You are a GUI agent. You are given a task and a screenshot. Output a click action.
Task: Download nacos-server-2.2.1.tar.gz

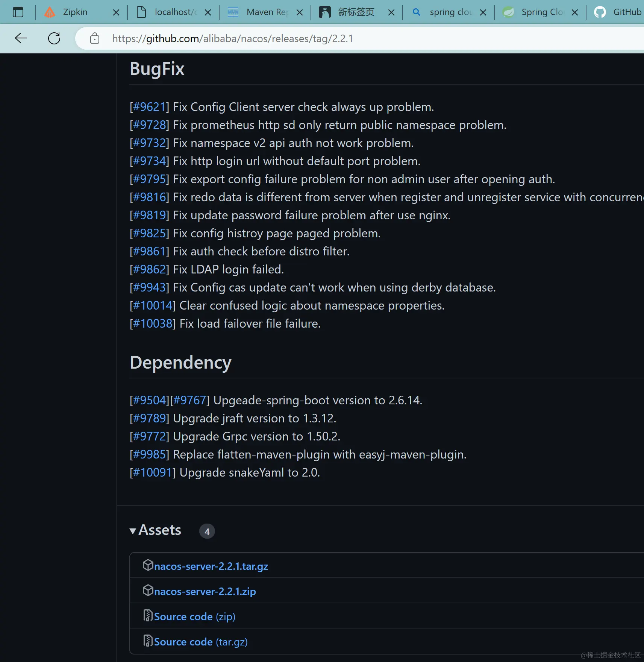[211, 566]
